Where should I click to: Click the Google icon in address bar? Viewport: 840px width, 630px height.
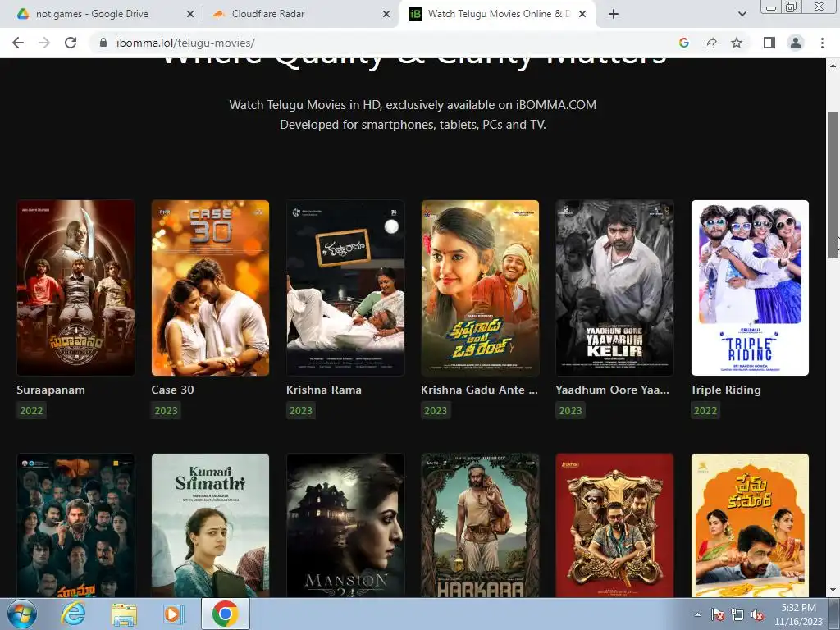(x=683, y=43)
